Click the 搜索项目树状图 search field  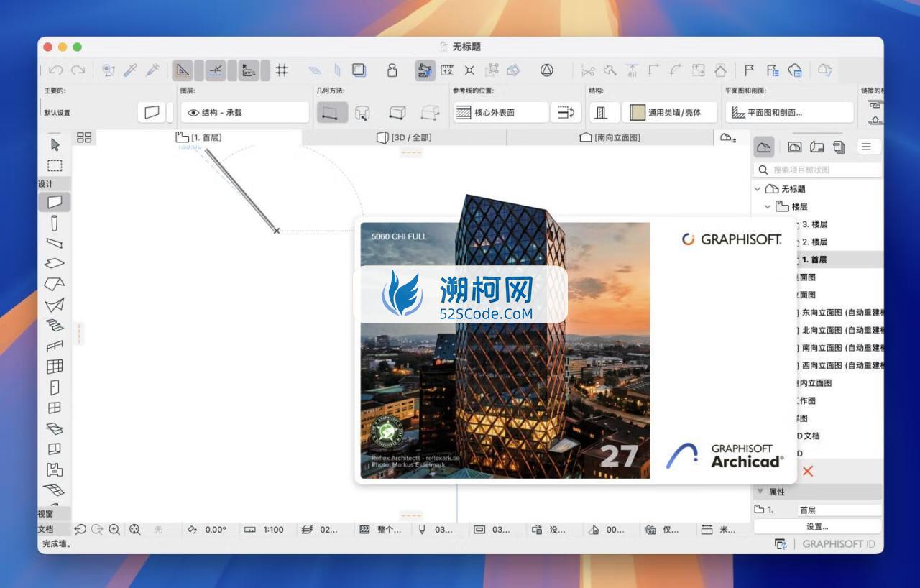(818, 170)
